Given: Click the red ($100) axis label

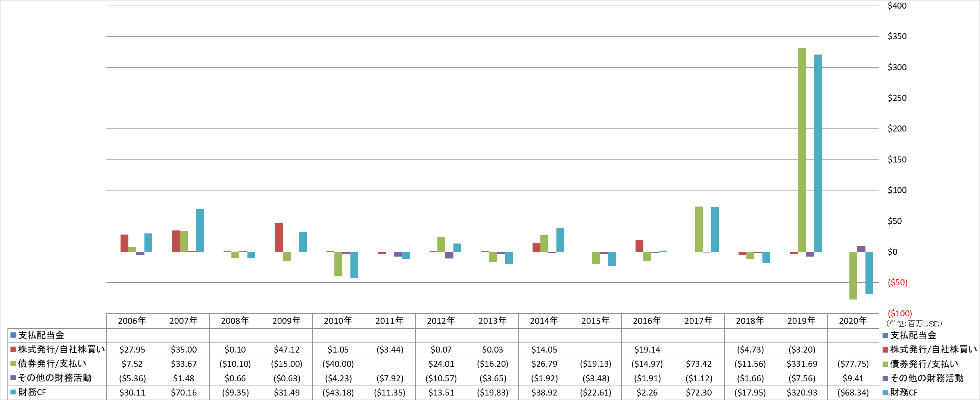Looking at the screenshot, I should (x=900, y=313).
